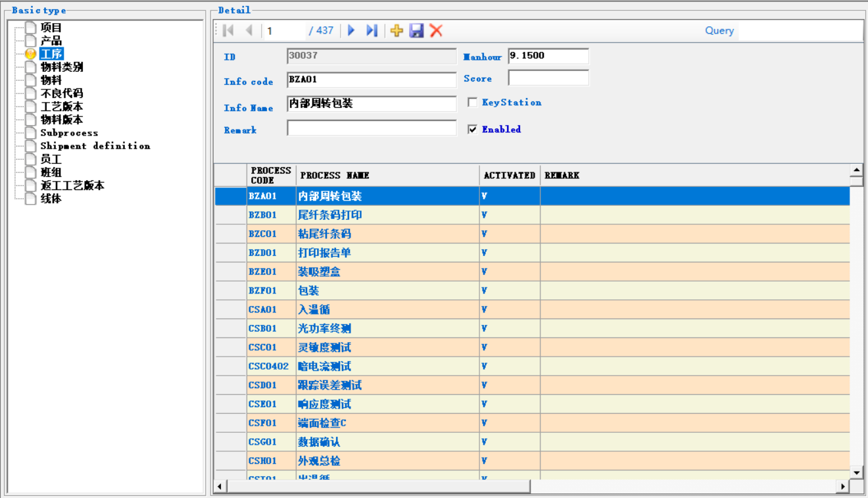Select the CSC0402 暗电流测试 row
Image resolution: width=868 pixels, height=498 pixels.
324,366
